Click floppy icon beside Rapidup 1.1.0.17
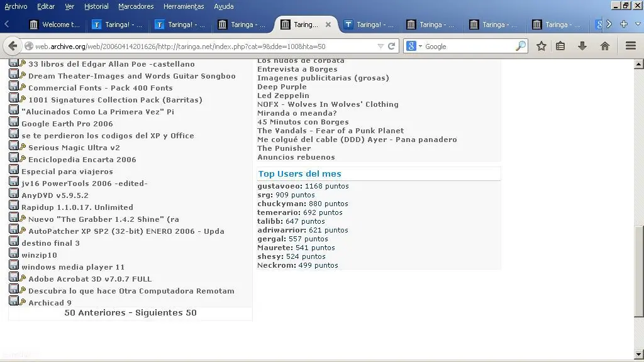The height and width of the screenshot is (362, 644). 14,206
